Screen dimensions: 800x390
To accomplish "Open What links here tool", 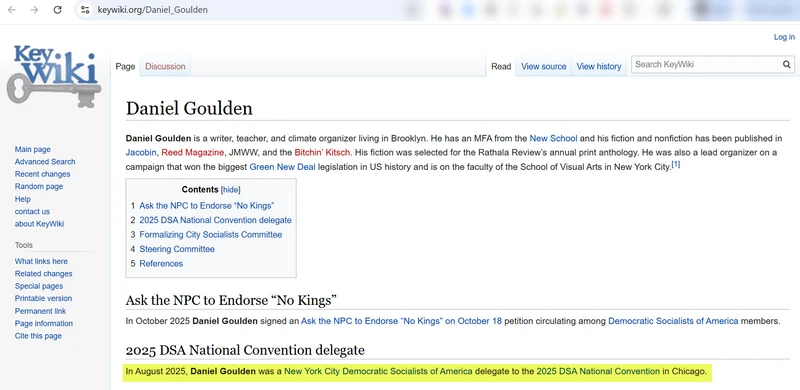I will [41, 261].
